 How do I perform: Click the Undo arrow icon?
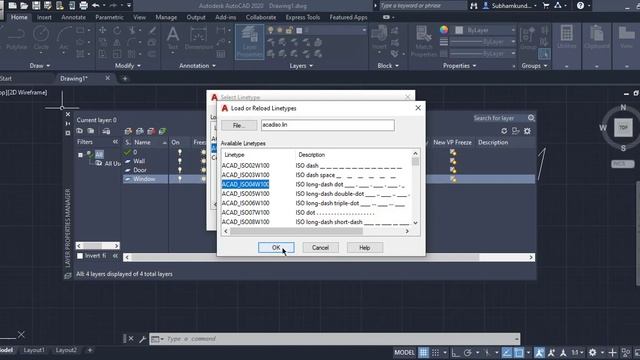[96, 6]
